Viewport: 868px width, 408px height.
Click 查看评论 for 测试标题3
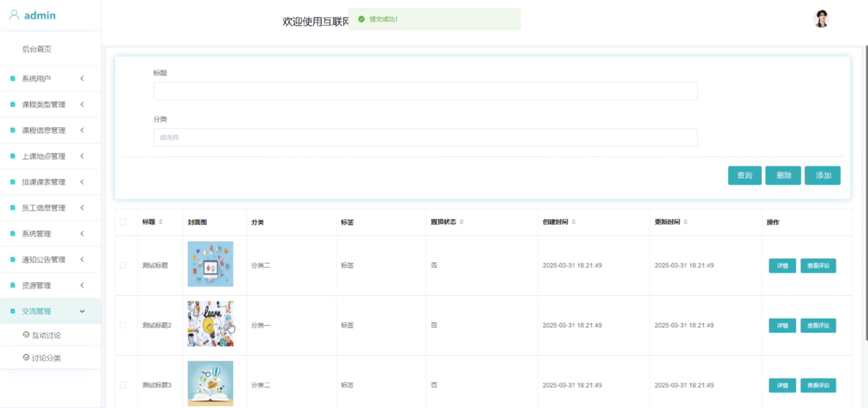coord(818,385)
